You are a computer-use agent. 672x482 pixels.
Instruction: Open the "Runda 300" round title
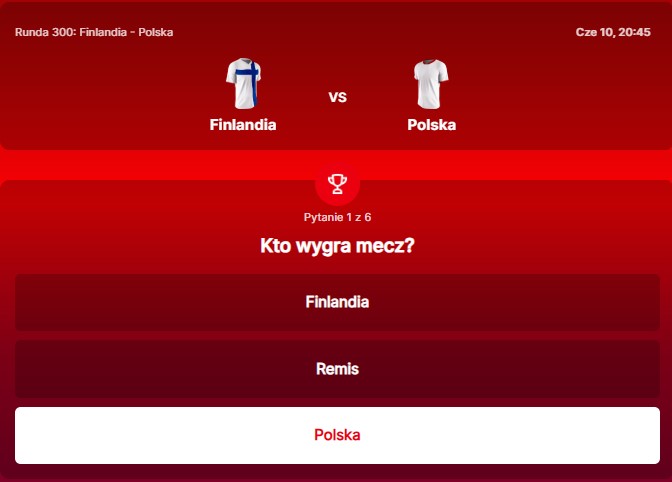(46, 32)
